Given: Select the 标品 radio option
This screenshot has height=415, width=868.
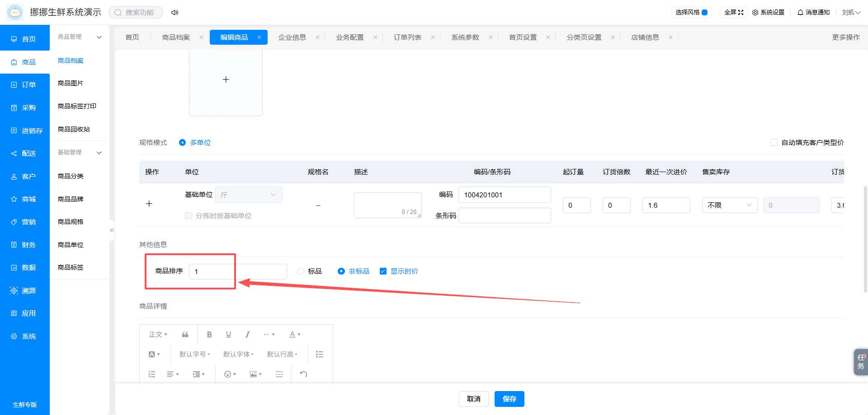Looking at the screenshot, I should [301, 271].
